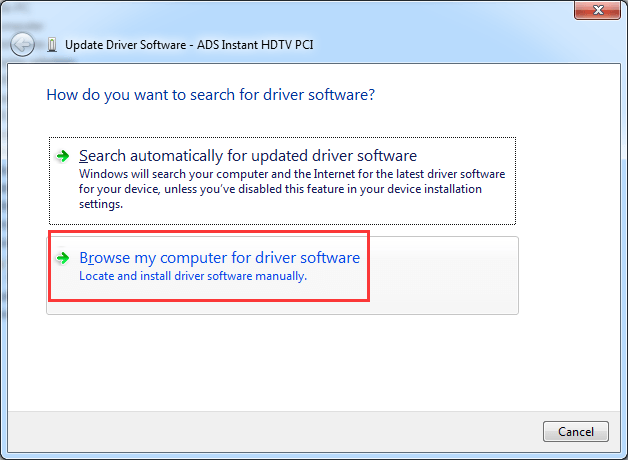Viewport: 628px width, 460px height.
Task: Click the device icon beside the window title
Action: (x=51, y=45)
